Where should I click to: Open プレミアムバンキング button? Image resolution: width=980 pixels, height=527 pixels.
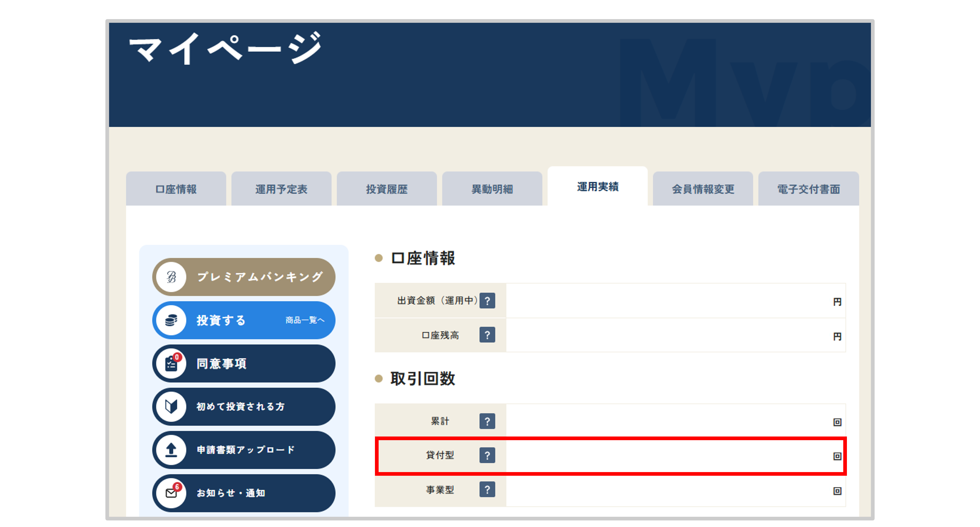[x=244, y=277]
